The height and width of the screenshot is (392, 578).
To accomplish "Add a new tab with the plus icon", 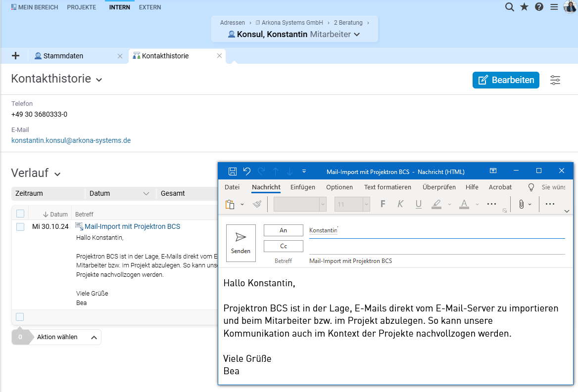I will 15,55.
